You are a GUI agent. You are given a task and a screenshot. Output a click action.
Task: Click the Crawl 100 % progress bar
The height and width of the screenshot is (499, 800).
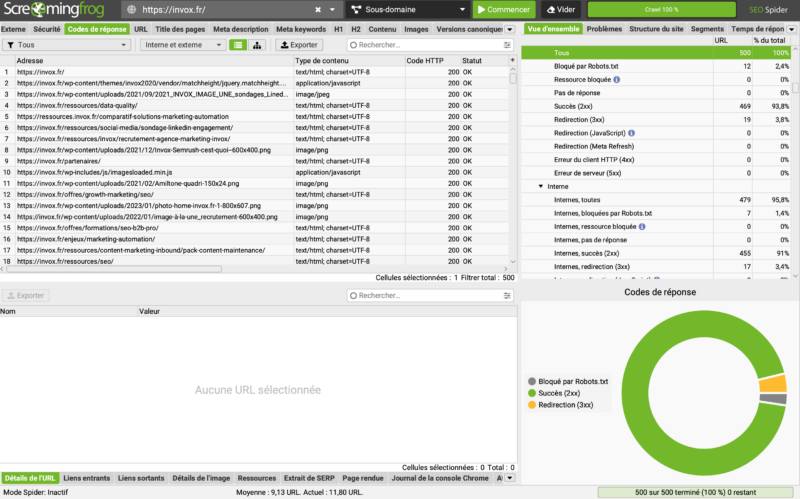pyautogui.click(x=661, y=10)
